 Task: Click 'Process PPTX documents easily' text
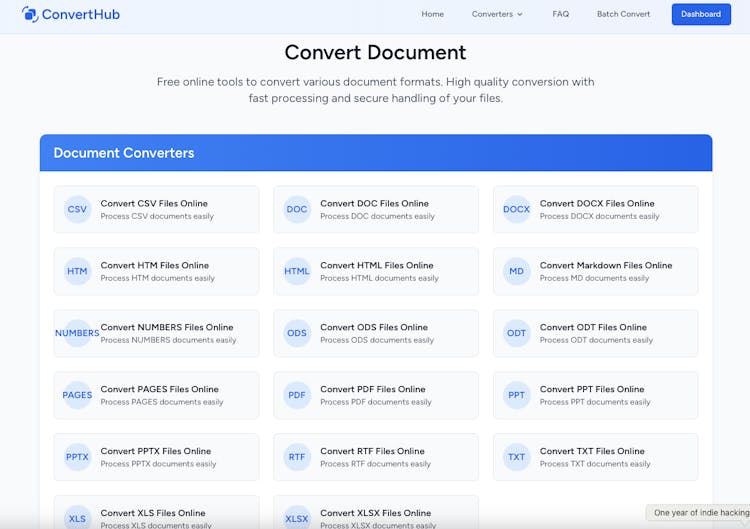coord(158,464)
